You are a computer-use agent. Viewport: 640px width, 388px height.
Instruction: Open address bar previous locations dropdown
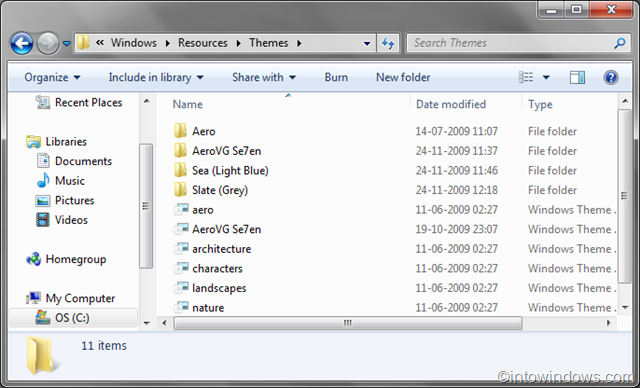[367, 43]
